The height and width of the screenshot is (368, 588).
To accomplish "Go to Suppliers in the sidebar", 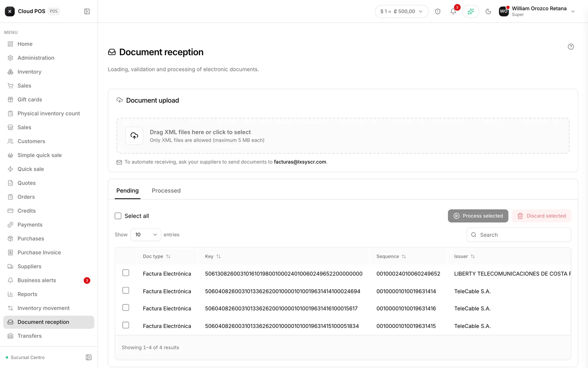I will pos(49,266).
